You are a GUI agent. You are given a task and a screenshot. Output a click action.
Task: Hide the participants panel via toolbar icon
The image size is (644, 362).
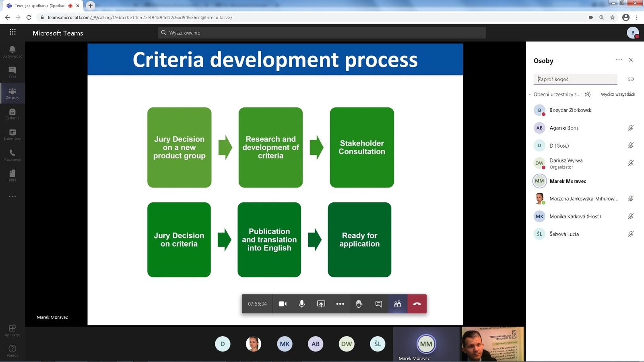tap(398, 304)
